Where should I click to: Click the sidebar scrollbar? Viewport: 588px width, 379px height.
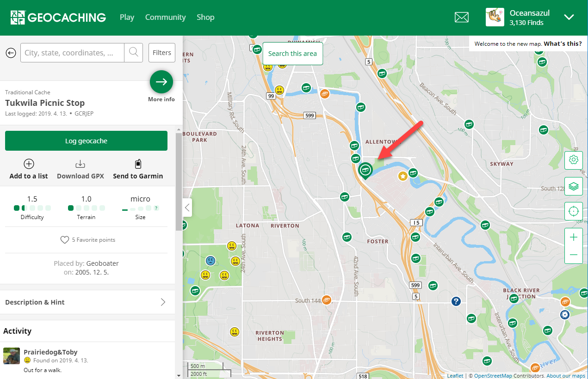click(x=179, y=182)
